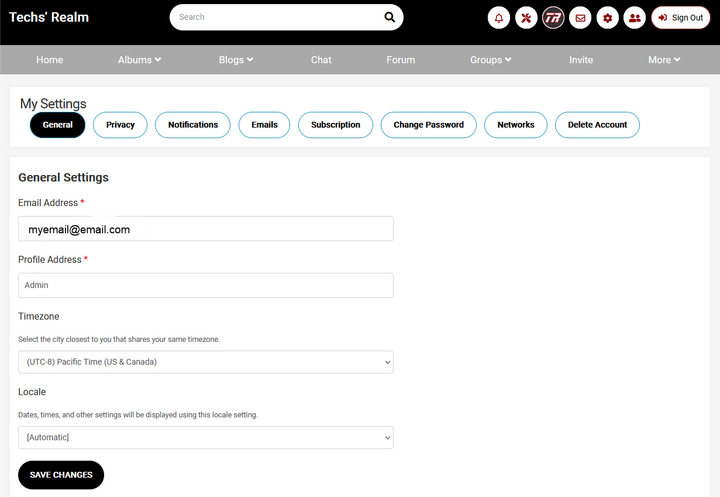Switch to the Emails tab
Screen dimensions: 720x497
pos(264,125)
